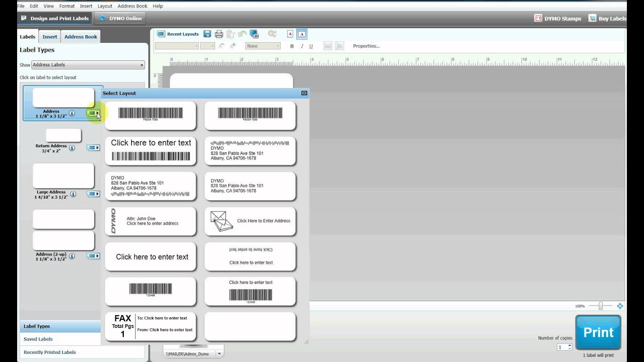Click the decrease font size icon

221,46
